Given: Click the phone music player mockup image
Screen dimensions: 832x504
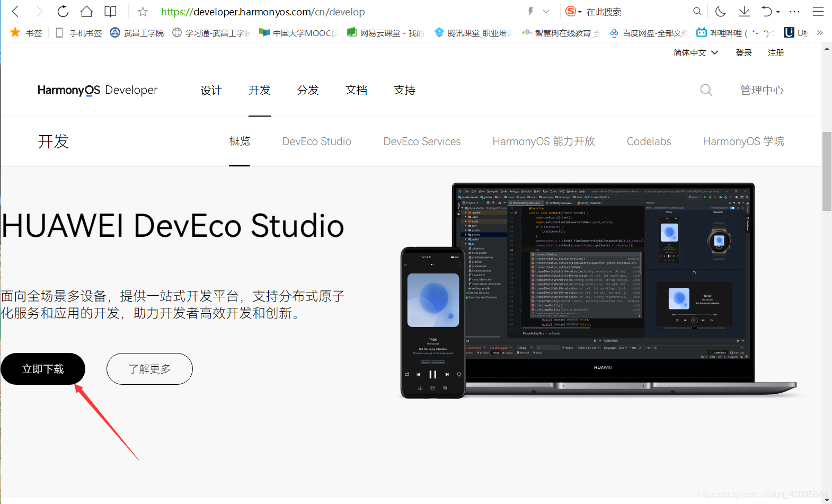Looking at the screenshot, I should click(x=432, y=323).
